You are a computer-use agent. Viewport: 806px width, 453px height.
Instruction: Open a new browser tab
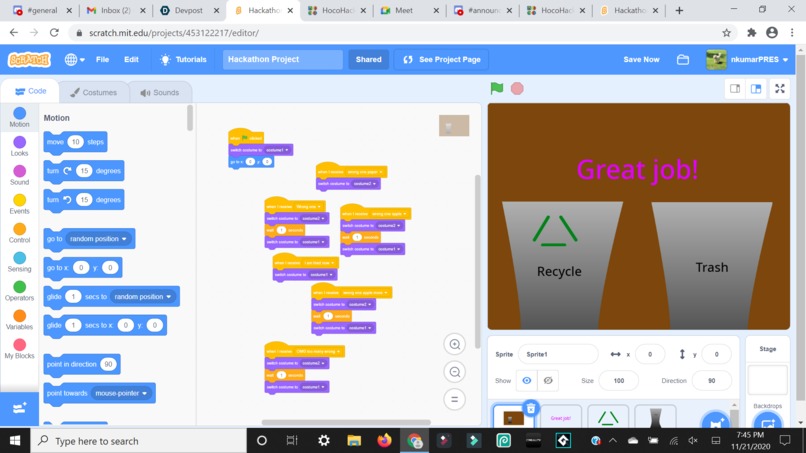coord(679,10)
